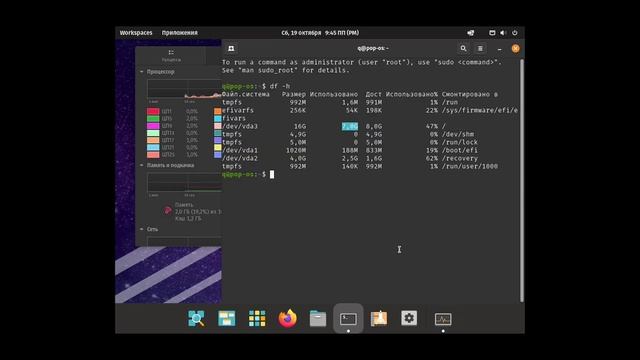The width and height of the screenshot is (640, 360).
Task: Click the '/dev/vda1' filesystem entry
Action: pyautogui.click(x=240, y=150)
